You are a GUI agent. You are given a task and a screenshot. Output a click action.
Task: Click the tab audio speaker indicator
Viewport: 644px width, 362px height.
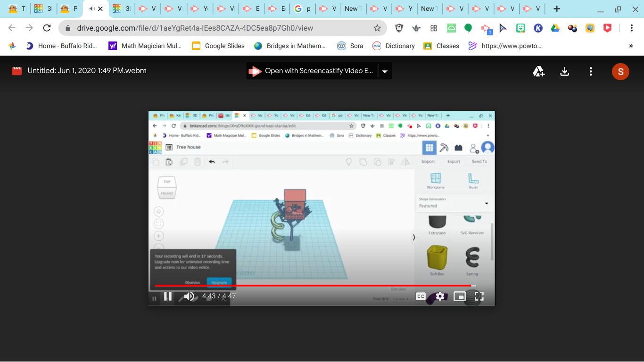[91, 9]
